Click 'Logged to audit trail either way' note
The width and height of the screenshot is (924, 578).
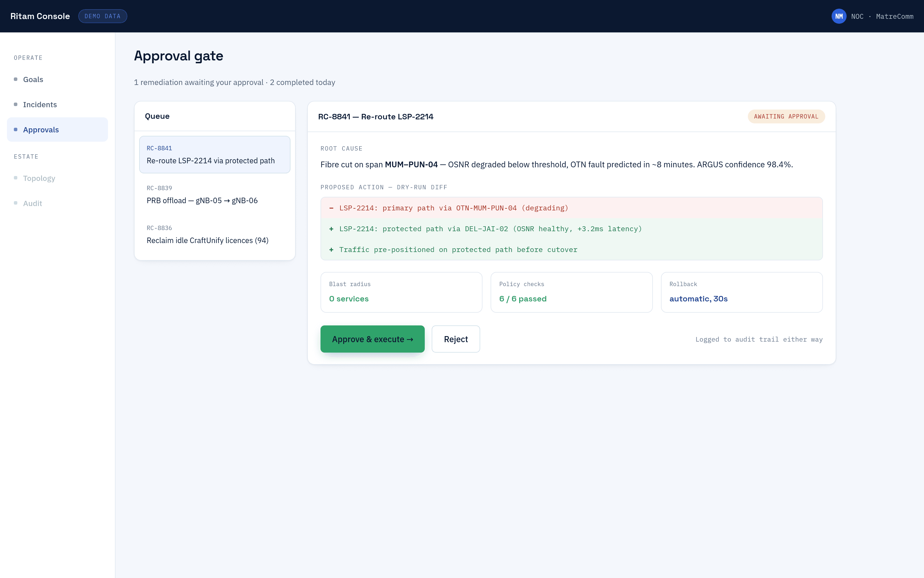pos(759,340)
